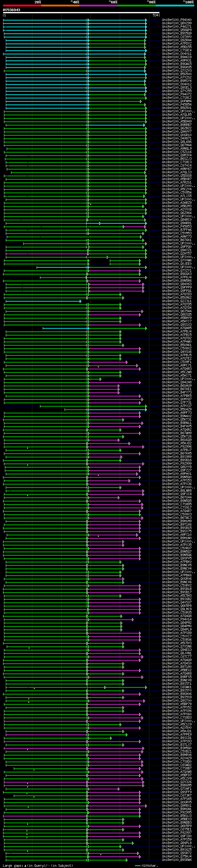Select hit label UniRef100_Q8VZ99

click(x=177, y=23)
